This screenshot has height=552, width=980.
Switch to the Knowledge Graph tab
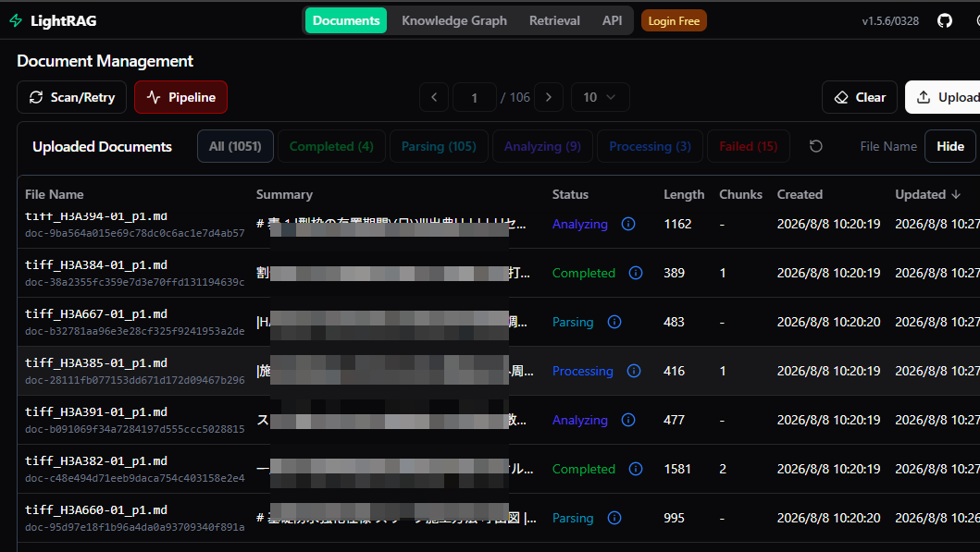454,20
